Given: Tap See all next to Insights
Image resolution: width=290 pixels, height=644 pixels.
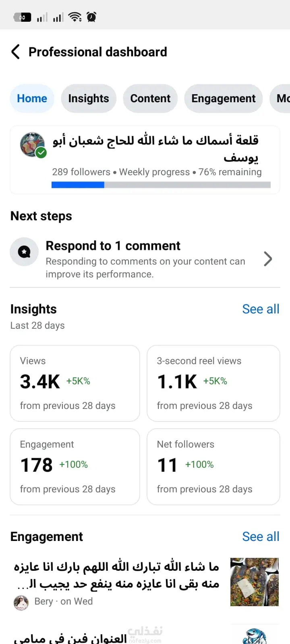Looking at the screenshot, I should point(261,309).
